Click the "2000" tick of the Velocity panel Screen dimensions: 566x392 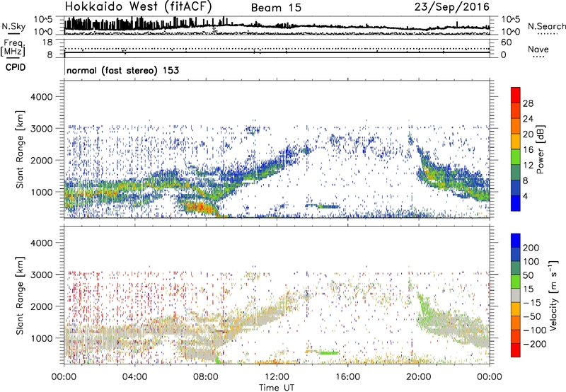[x=42, y=306]
